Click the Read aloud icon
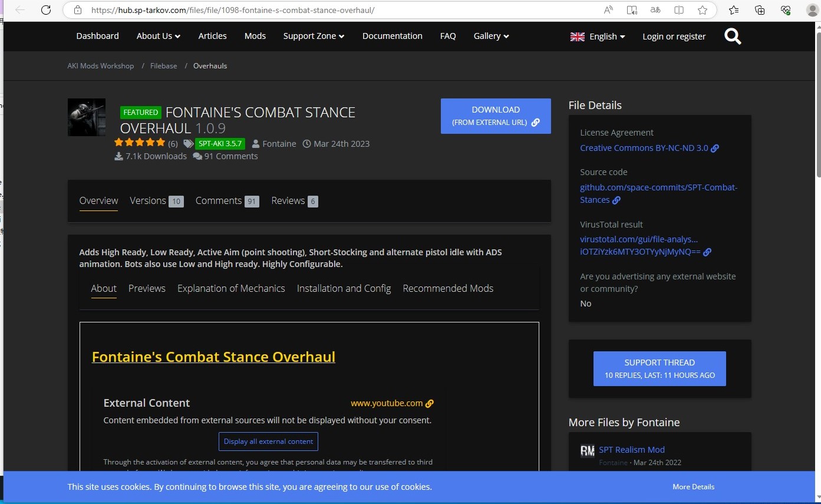Viewport: 821px width, 504px height. [609, 10]
